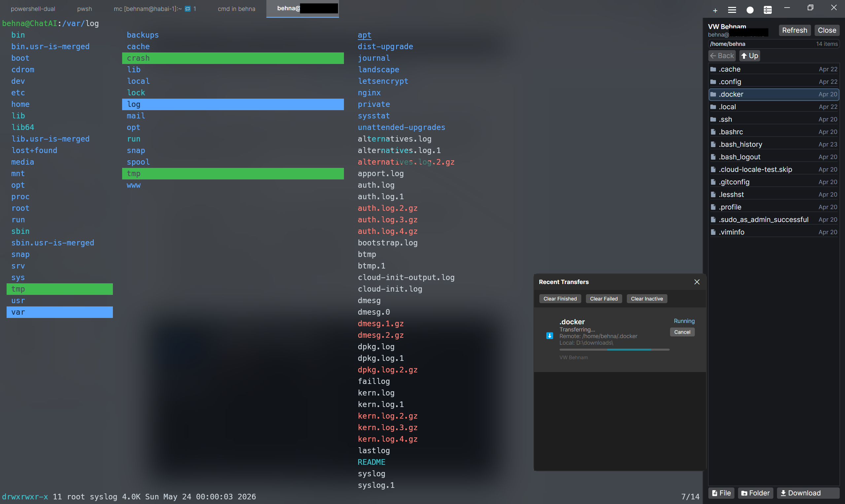
Task: Select the syslog.1 file
Action: tap(376, 486)
